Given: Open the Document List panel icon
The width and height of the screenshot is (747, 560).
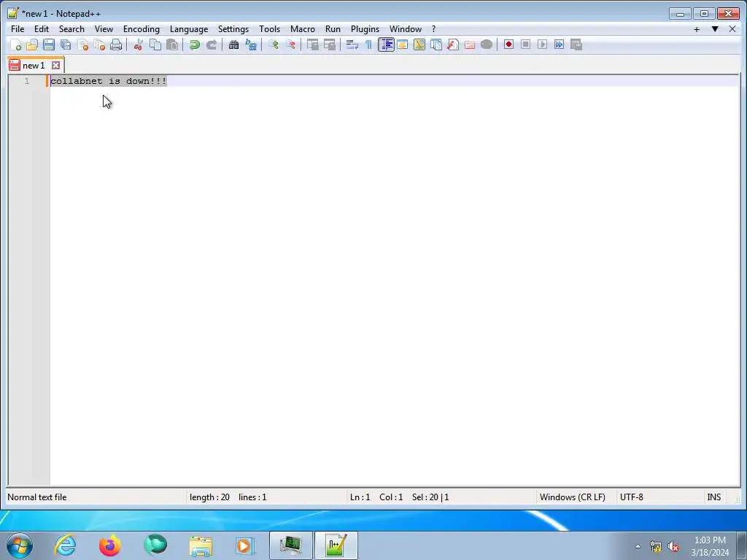Looking at the screenshot, I should pos(436,44).
